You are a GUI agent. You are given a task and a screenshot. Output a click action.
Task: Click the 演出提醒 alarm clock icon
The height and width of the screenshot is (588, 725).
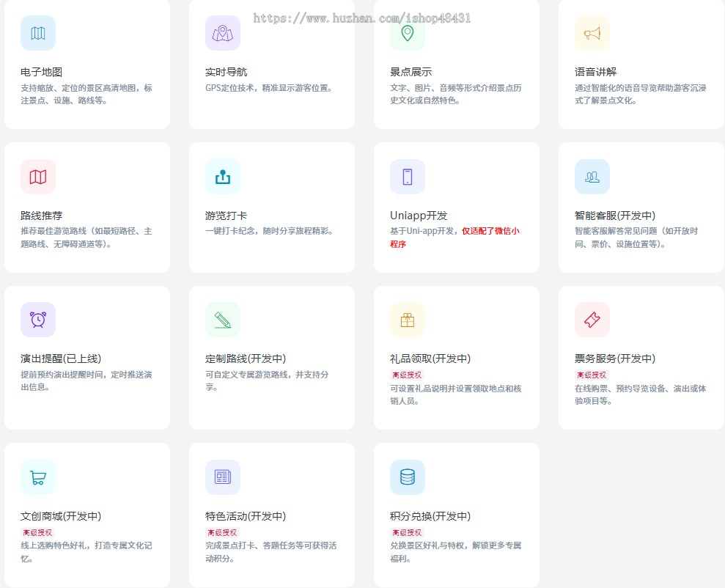[x=38, y=320]
